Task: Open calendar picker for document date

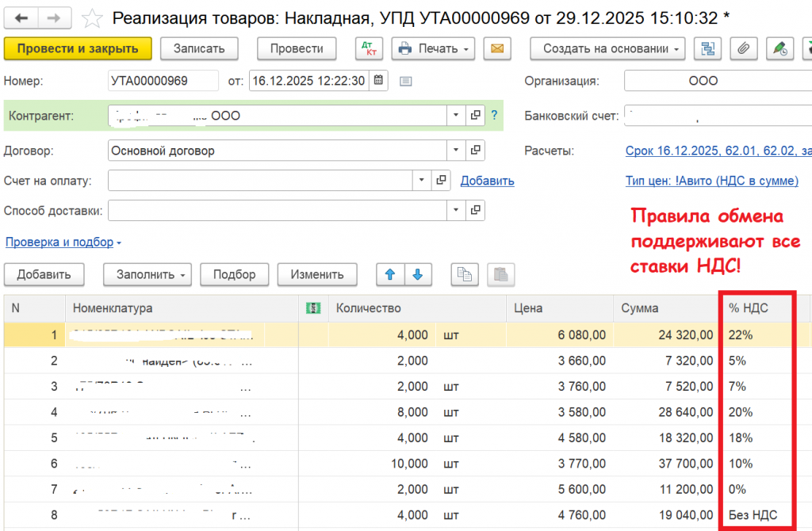Action: tap(378, 81)
